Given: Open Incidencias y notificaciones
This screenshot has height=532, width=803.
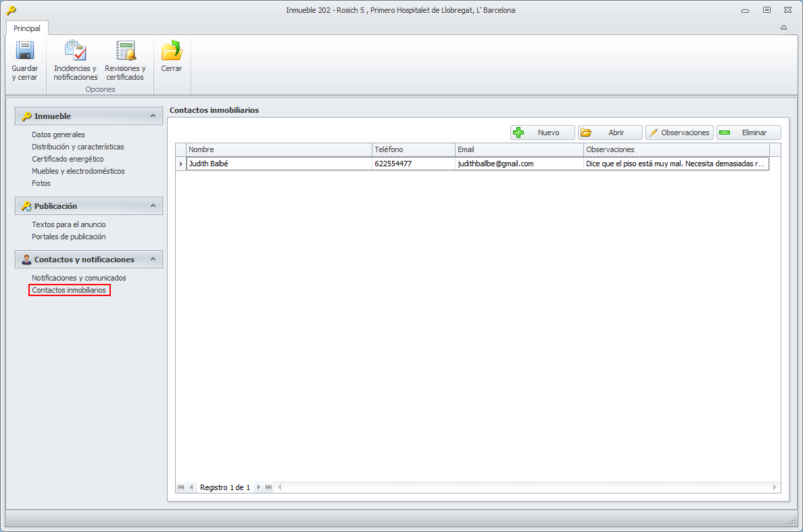Looking at the screenshot, I should 75,61.
